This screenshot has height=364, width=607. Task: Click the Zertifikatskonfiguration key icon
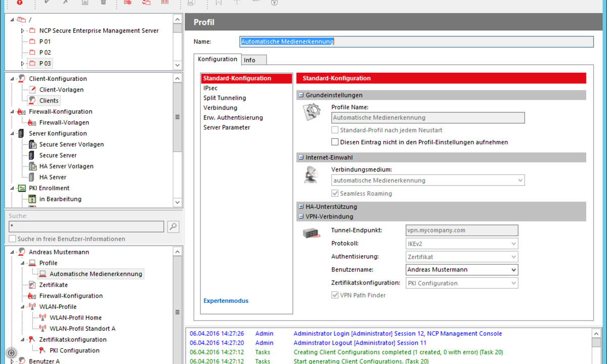(x=32, y=340)
